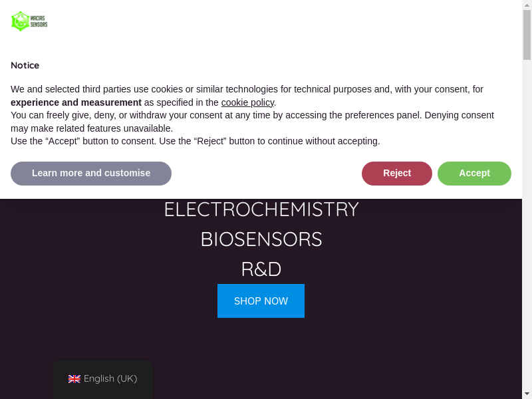Click the 'Macias Sensors' logo text

pos(39,21)
